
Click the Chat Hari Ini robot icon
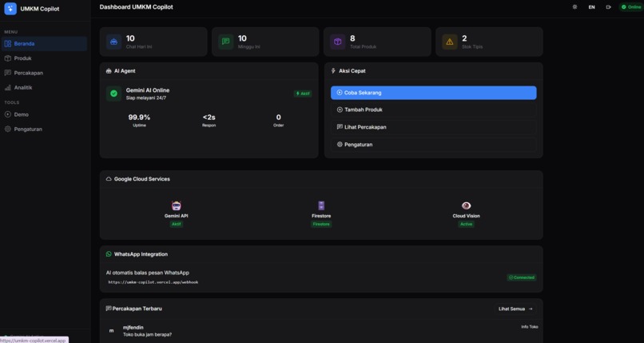click(x=113, y=42)
